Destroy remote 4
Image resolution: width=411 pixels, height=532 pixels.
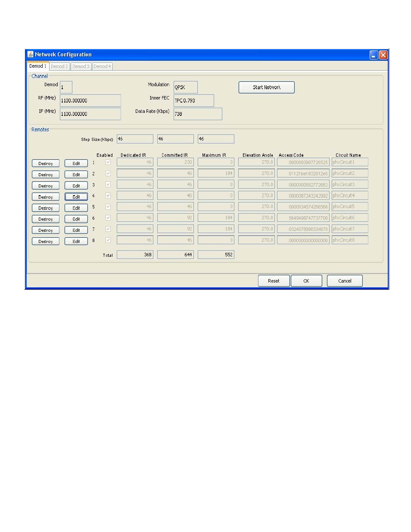point(46,197)
